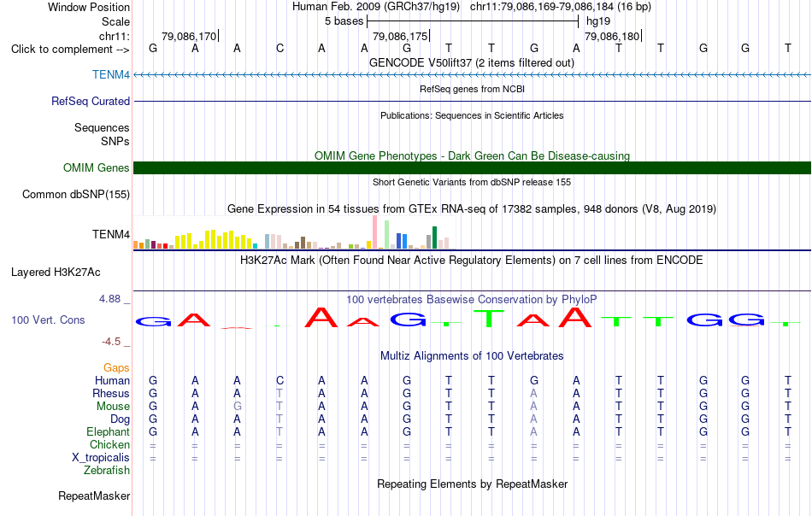Viewport: 812px width, 516px height.
Task: Click 'Repeating Elements by RepeatMasker' title
Action: point(472,484)
